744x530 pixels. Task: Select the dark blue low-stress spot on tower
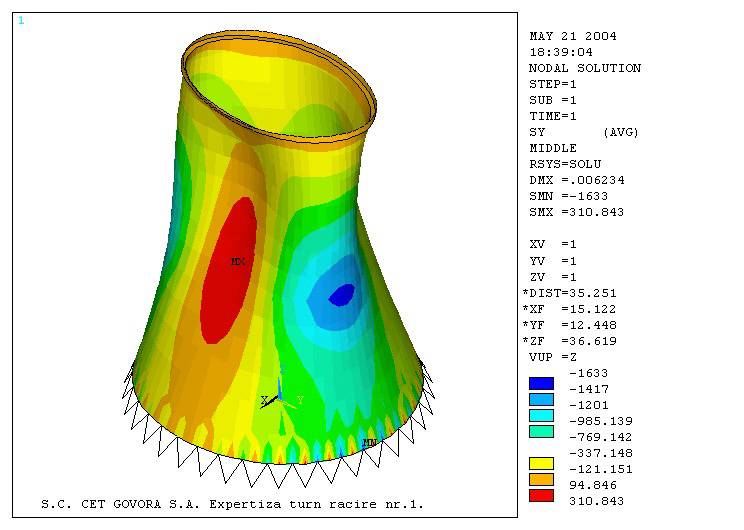coord(341,294)
